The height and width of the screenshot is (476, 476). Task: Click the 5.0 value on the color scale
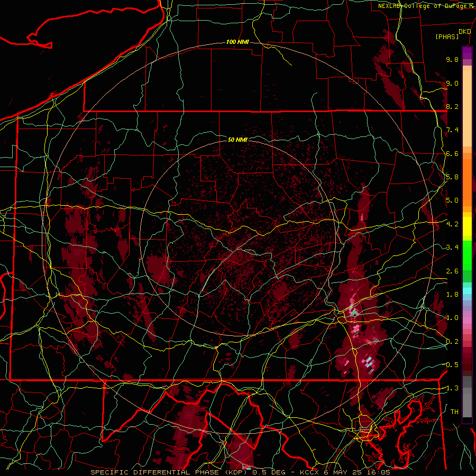coord(452,200)
